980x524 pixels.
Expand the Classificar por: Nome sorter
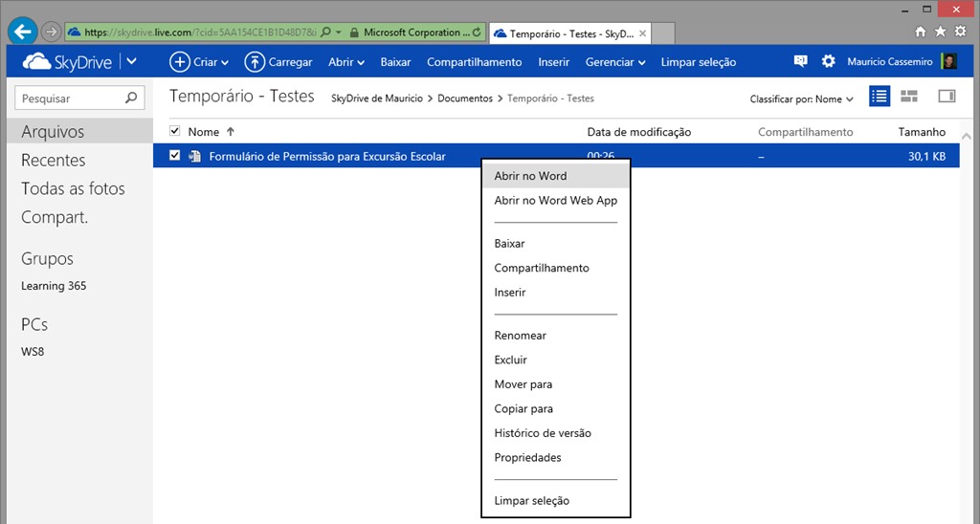(x=801, y=98)
